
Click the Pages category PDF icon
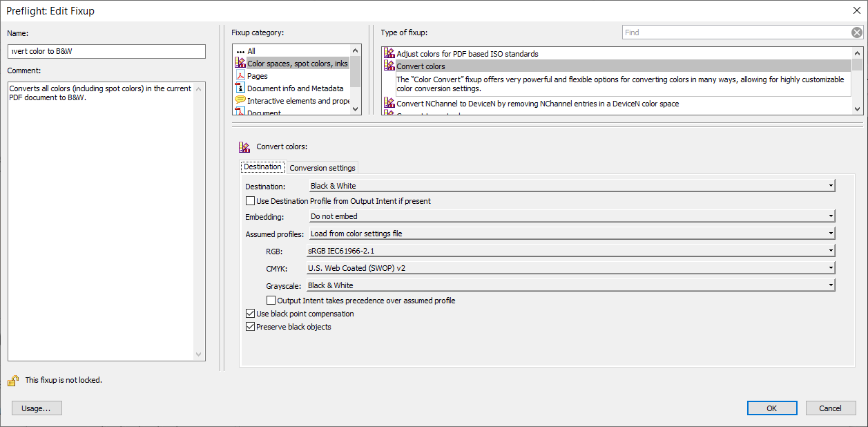coord(240,76)
